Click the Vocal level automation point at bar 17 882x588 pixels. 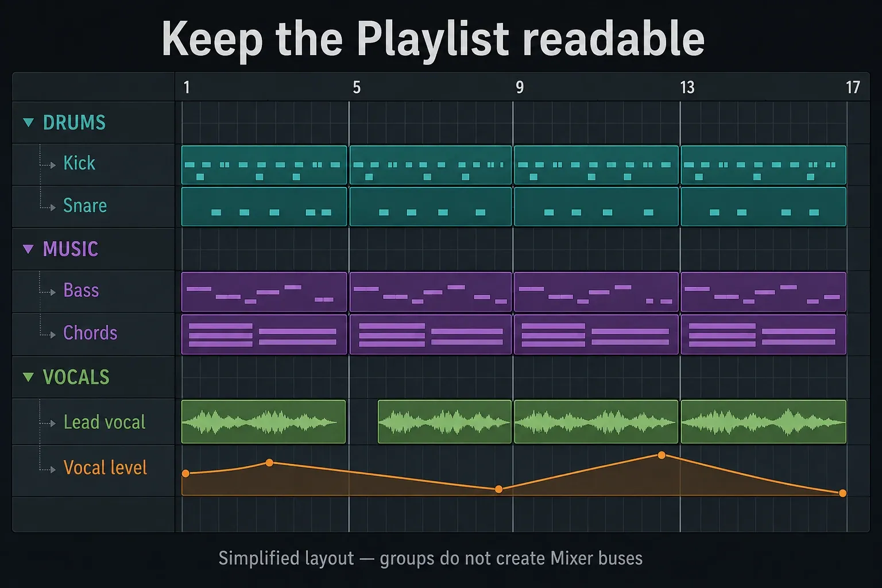pyautogui.click(x=842, y=493)
